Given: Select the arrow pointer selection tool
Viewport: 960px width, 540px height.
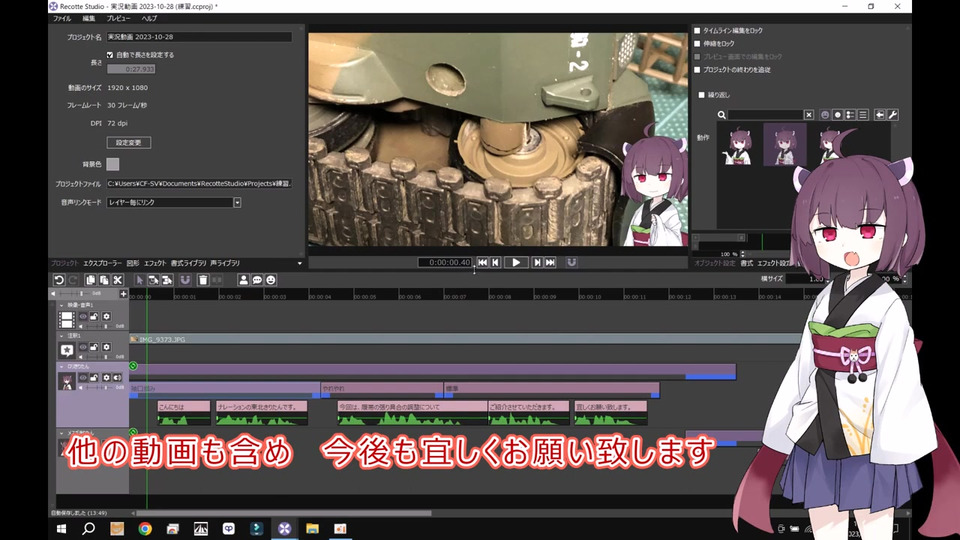Looking at the screenshot, I should (140, 280).
